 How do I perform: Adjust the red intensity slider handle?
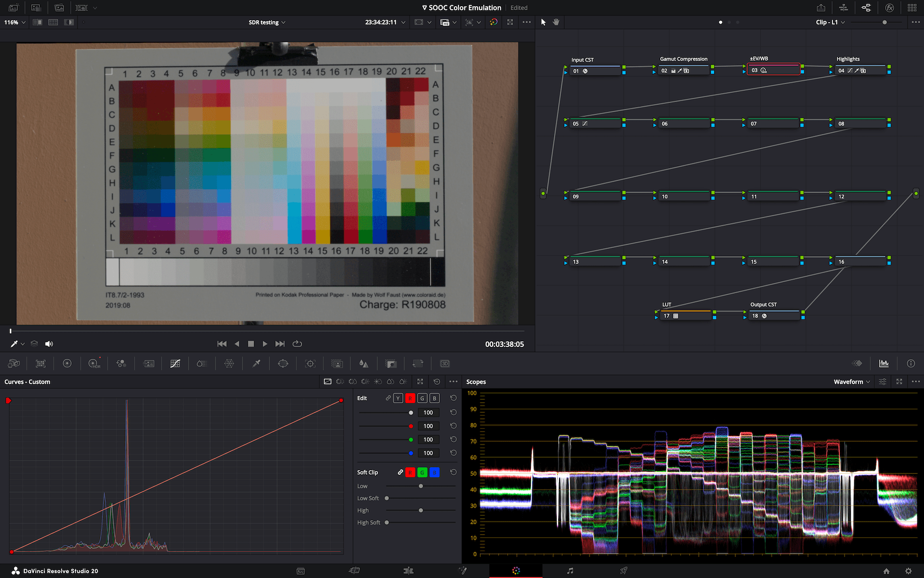tap(411, 426)
